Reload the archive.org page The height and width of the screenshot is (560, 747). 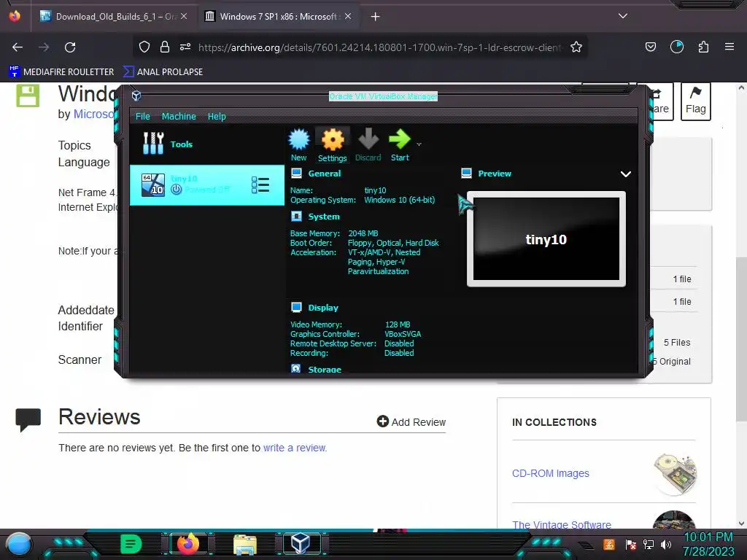(70, 47)
